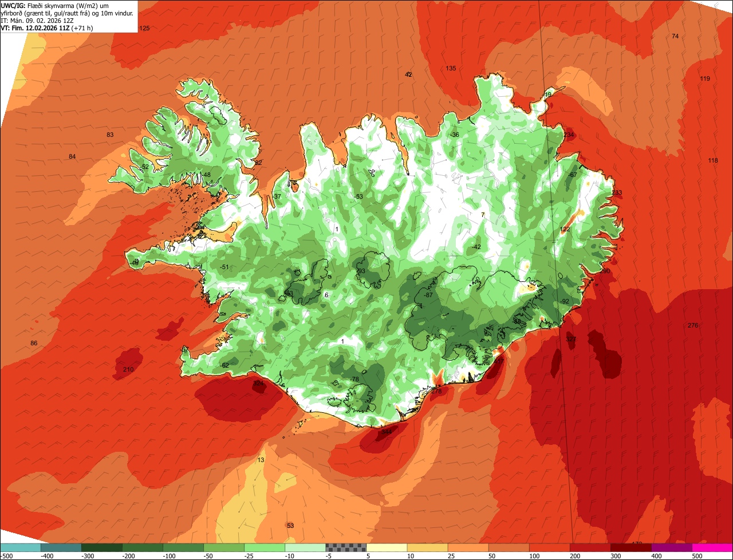Viewport: 733px width, 560px height.
Task: Click the -62 value on Reykjanes peninsula
Action: [x=225, y=365]
